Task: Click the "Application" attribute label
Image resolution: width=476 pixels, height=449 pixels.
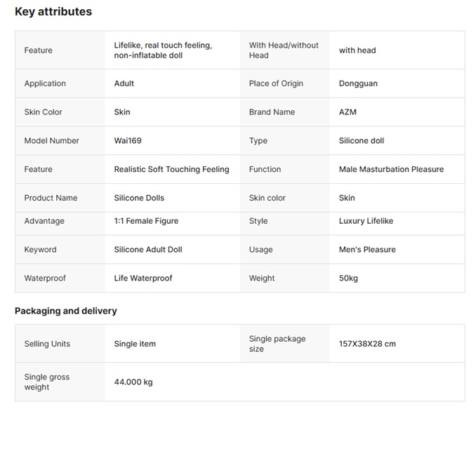Action: point(45,83)
